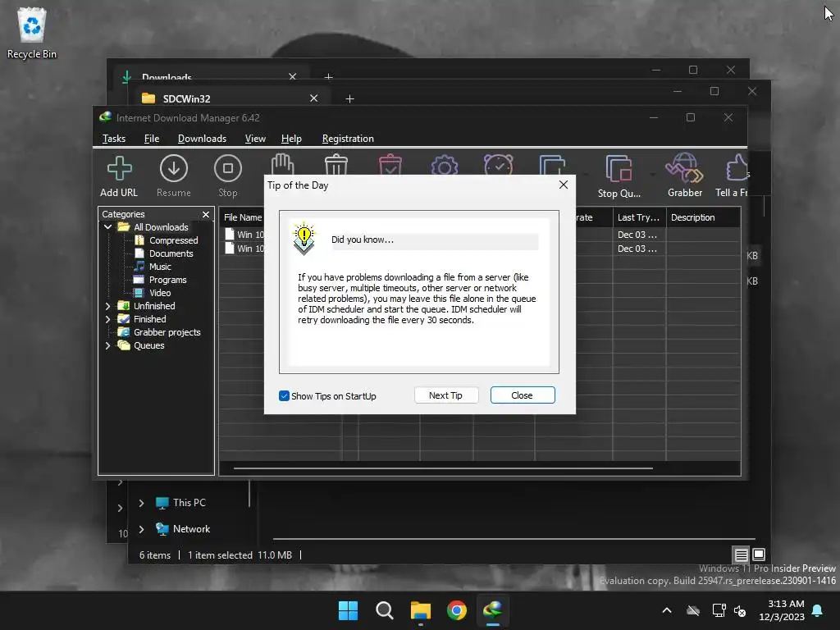Viewport: 840px width, 630px height.
Task: Click the Stop download icon
Action: click(x=228, y=169)
